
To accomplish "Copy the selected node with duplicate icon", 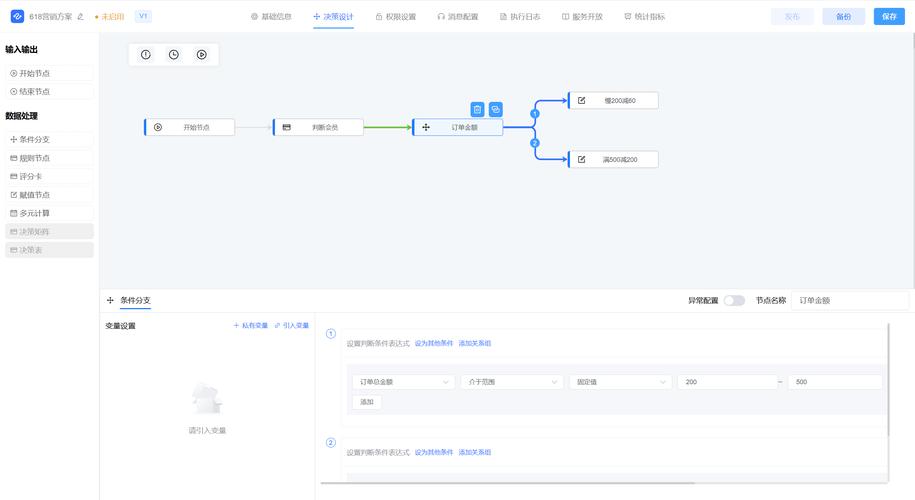I will tap(495, 109).
